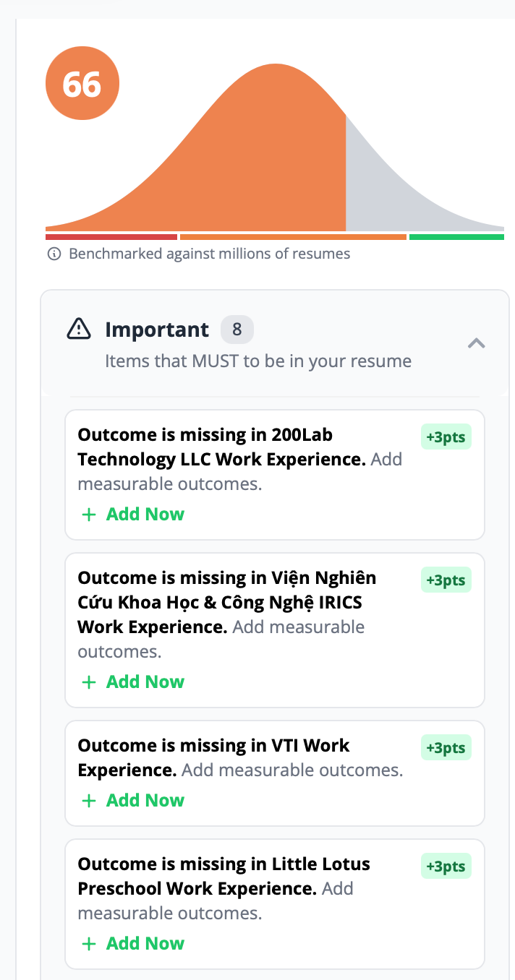515x980 pixels.
Task: Click the info icon beside Benchmarked text
Action: click(x=54, y=254)
